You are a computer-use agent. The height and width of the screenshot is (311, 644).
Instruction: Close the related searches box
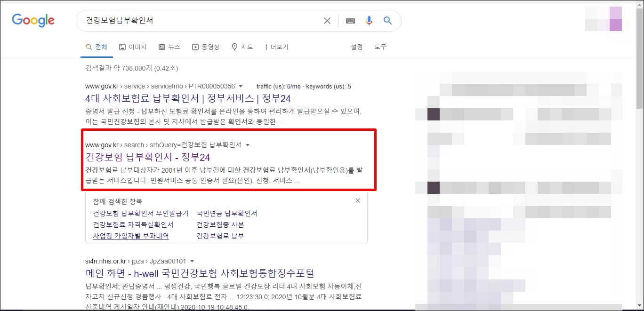[x=358, y=200]
